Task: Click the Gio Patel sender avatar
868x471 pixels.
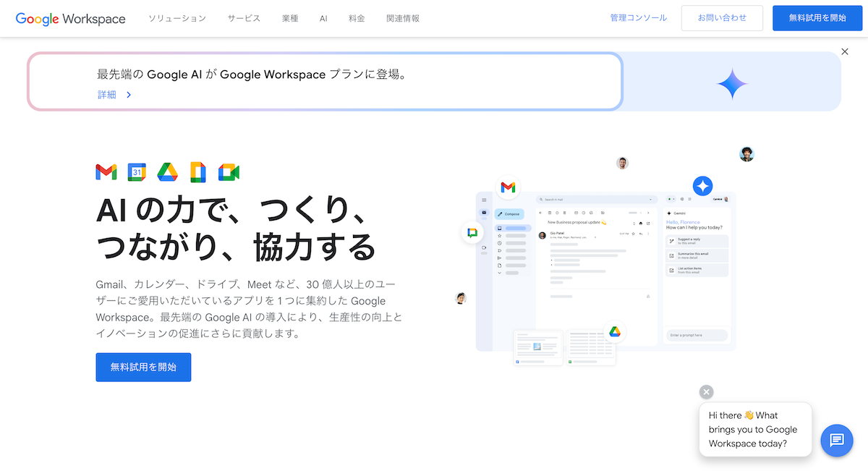Action: pyautogui.click(x=542, y=235)
